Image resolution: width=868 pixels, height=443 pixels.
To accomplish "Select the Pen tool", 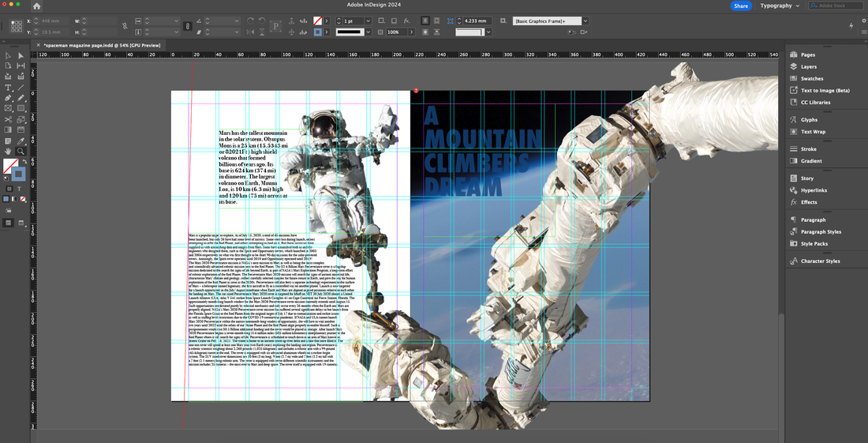I will coord(8,98).
